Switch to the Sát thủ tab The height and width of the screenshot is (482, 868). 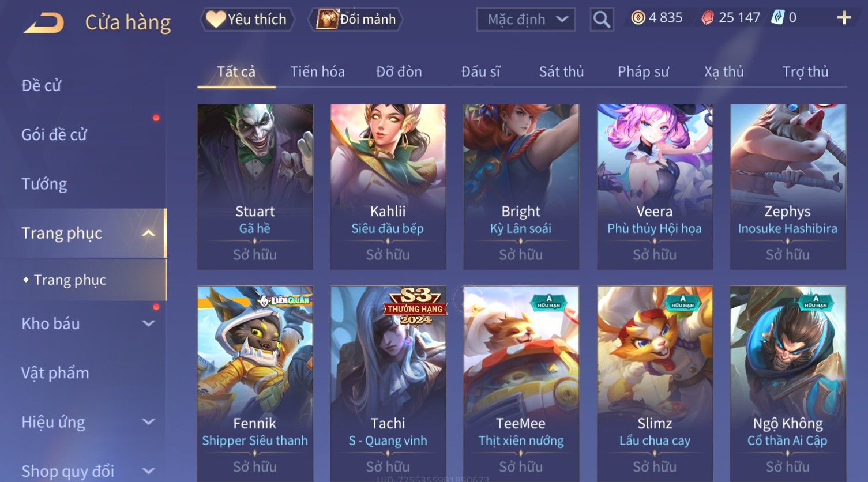point(561,71)
